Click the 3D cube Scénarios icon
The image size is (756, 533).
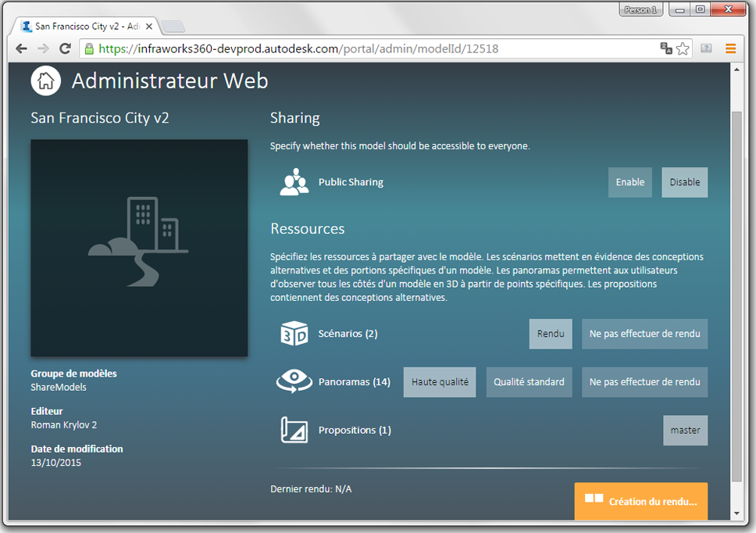point(294,333)
